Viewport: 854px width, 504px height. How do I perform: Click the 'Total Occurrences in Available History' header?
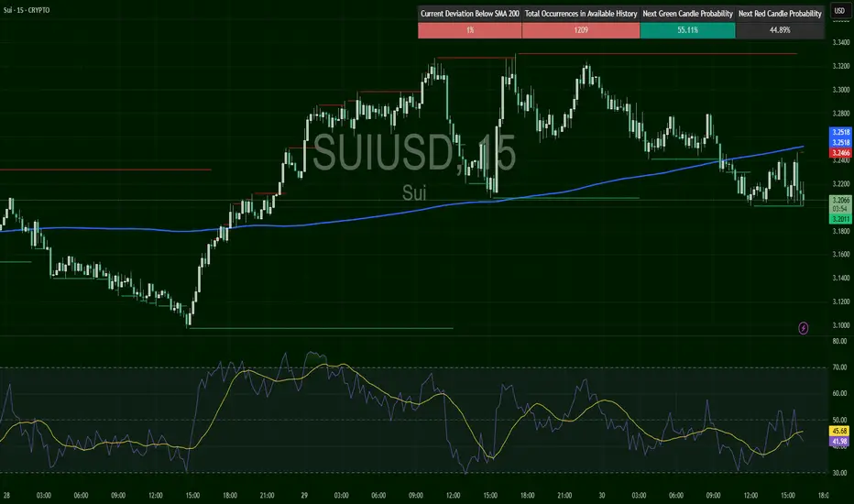581,14
